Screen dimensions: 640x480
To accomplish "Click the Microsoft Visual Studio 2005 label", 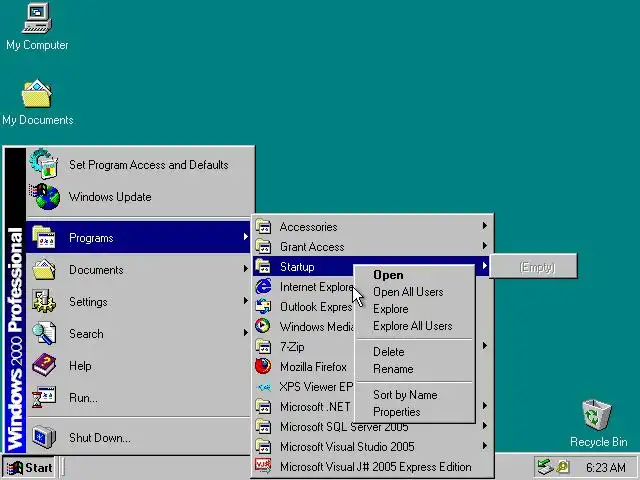I will coord(347,447).
